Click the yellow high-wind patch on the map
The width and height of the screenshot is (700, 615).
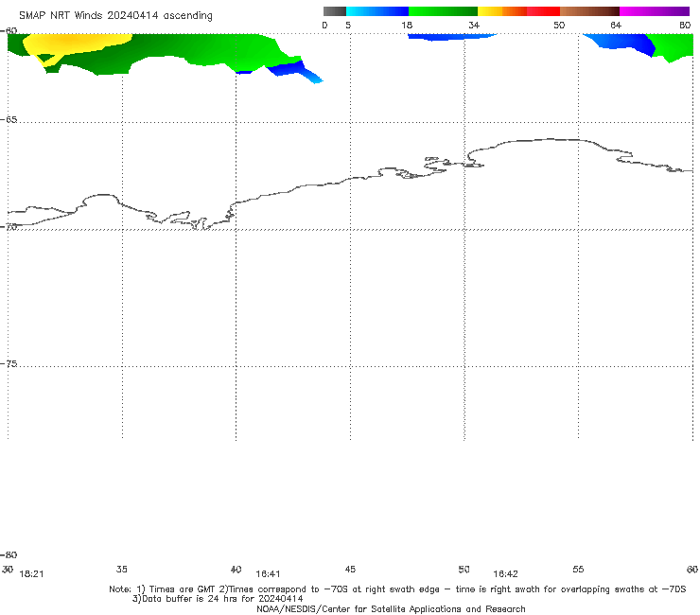pos(74,44)
